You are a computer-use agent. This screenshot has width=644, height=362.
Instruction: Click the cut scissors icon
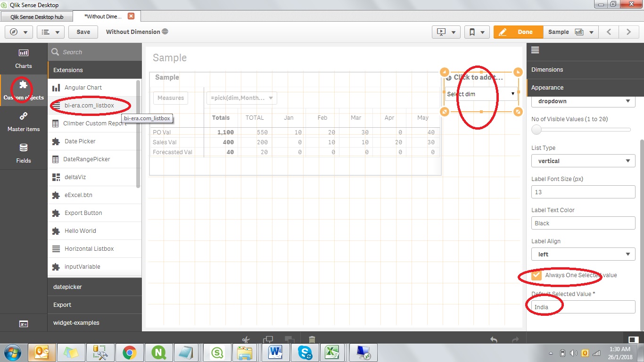246,339
